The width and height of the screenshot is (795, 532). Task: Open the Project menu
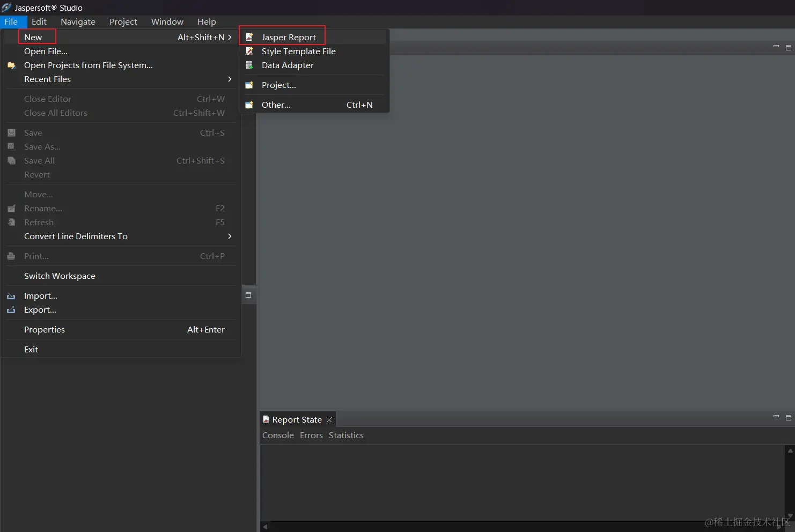123,21
